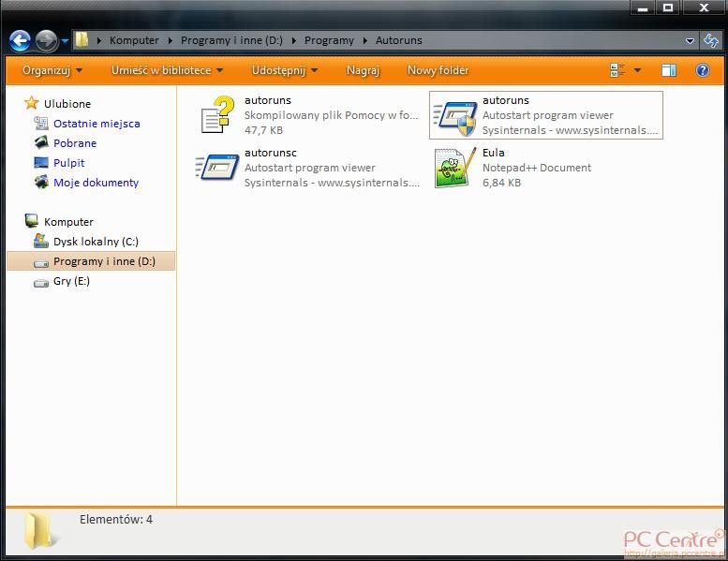Image resolution: width=728 pixels, height=561 pixels.
Task: Expand the view options dropdown arrow
Action: [638, 70]
